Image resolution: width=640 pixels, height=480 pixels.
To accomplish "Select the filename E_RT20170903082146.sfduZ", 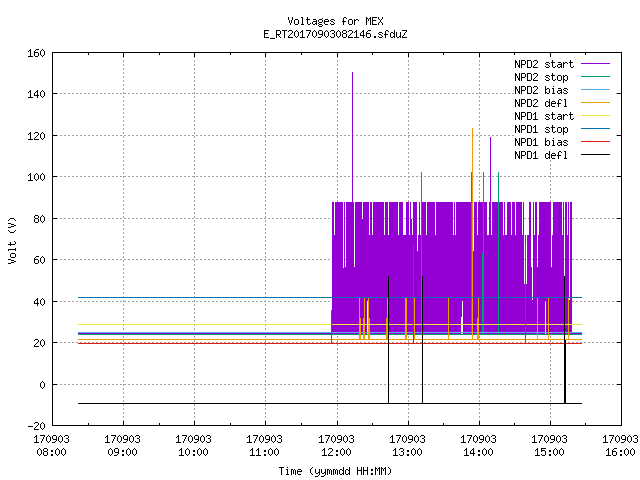I will tap(335, 34).
